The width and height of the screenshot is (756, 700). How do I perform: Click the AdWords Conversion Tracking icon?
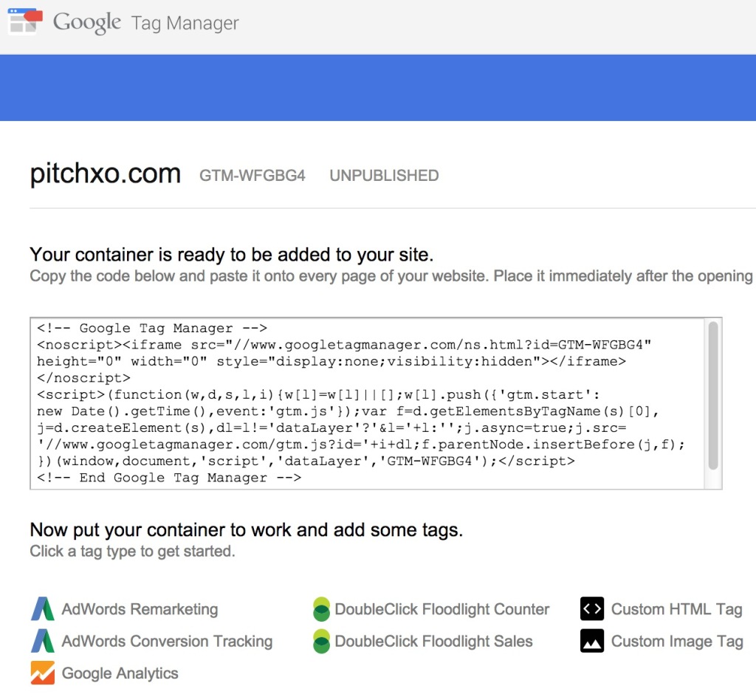tap(42, 641)
